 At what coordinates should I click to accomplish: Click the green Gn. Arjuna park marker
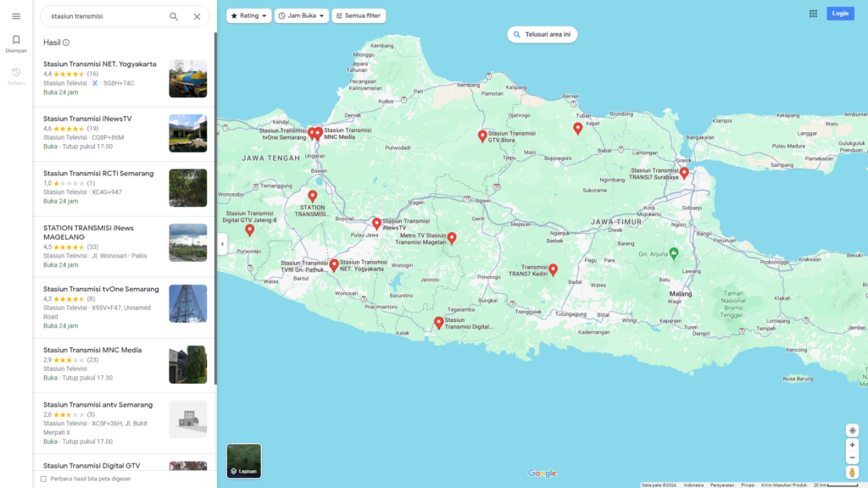[674, 253]
